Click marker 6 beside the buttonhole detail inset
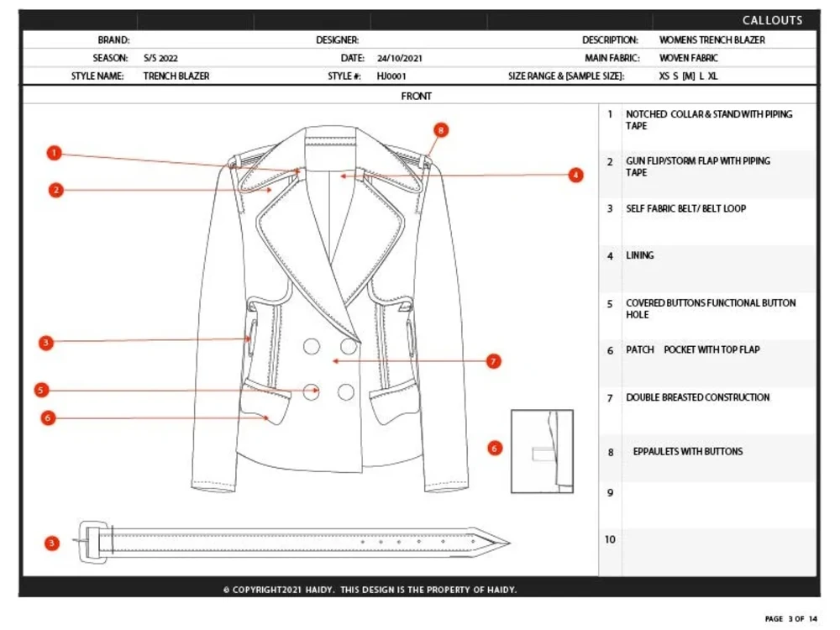This screenshot has height=630, width=840. [494, 449]
